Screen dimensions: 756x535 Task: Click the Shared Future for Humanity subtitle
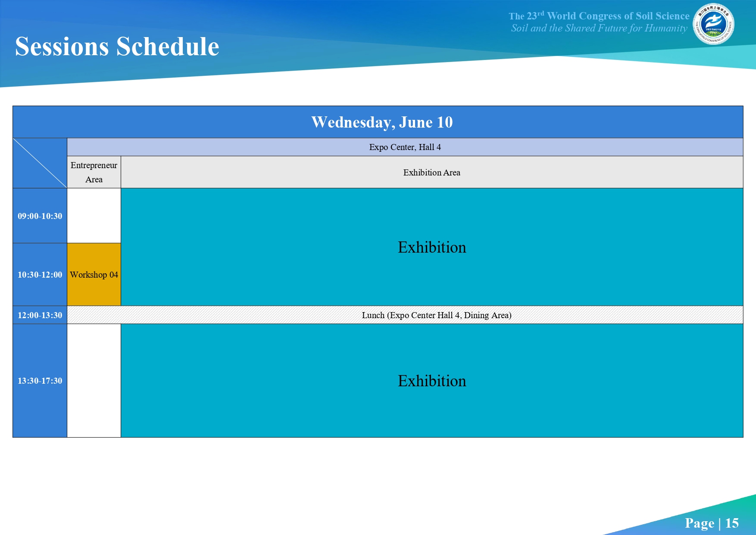(x=599, y=28)
